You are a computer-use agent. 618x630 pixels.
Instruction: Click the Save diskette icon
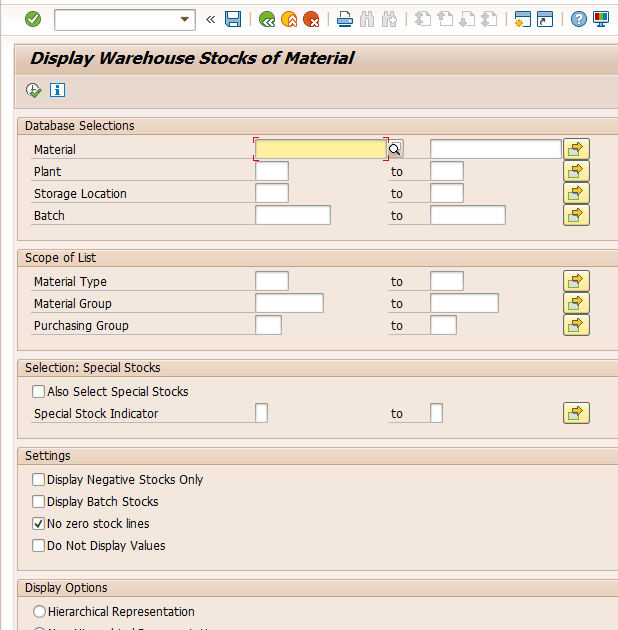[x=233, y=19]
